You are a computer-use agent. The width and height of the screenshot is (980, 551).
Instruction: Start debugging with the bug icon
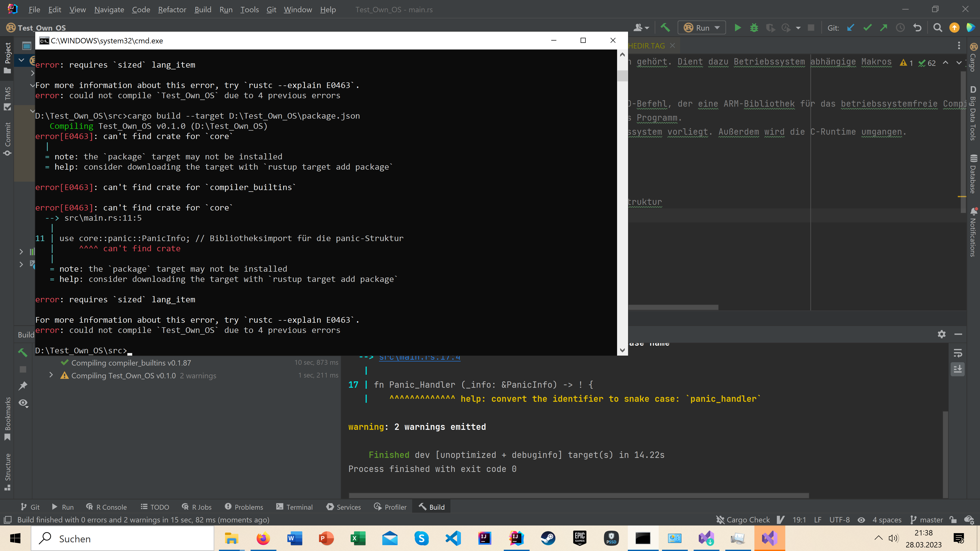click(x=754, y=27)
